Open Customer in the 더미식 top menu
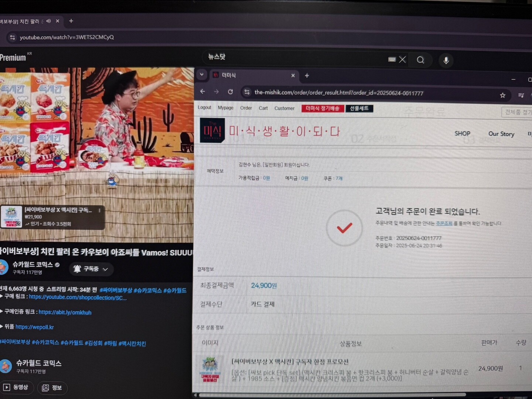This screenshot has height=399, width=532. pyautogui.click(x=284, y=108)
